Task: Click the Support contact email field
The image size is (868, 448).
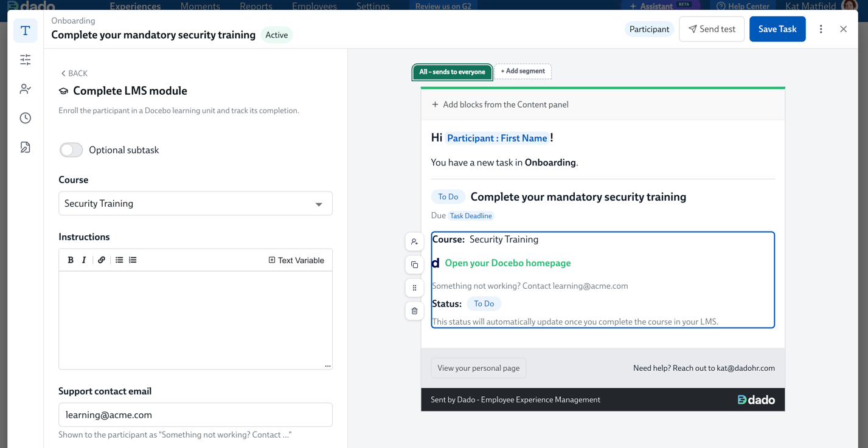Action: pos(195,415)
